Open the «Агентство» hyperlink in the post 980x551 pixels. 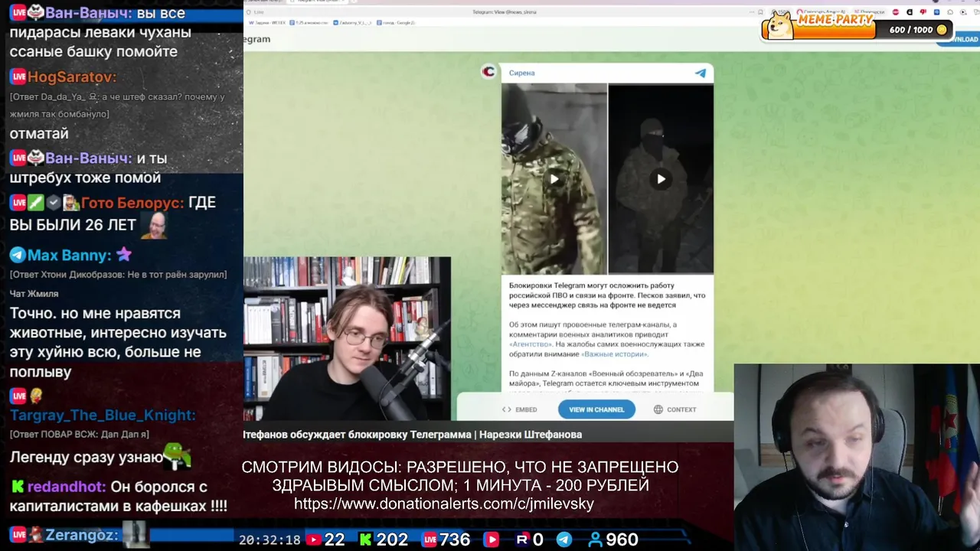coord(531,344)
